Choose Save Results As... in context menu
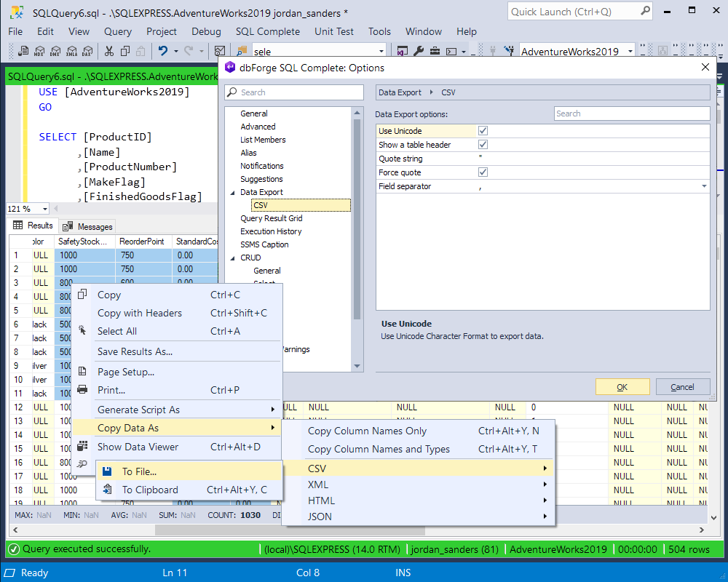The image size is (728, 582). pyautogui.click(x=178, y=351)
